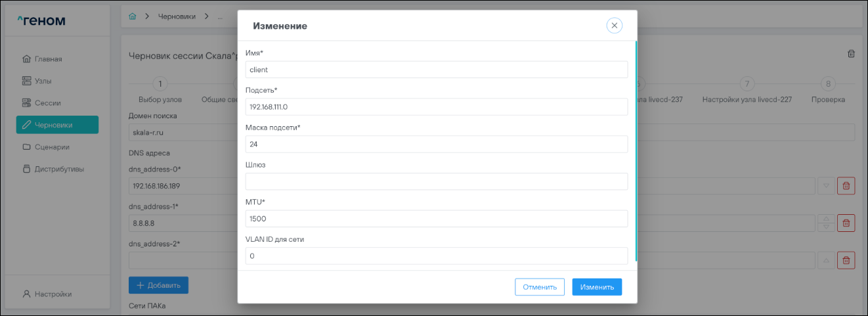Open the Сессии sidebar section
Image resolution: width=868 pixels, height=316 pixels.
coord(47,103)
